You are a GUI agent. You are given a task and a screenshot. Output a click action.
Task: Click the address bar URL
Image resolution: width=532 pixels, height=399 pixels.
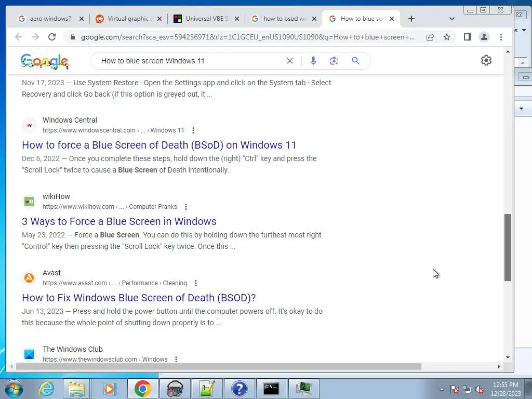pos(248,37)
